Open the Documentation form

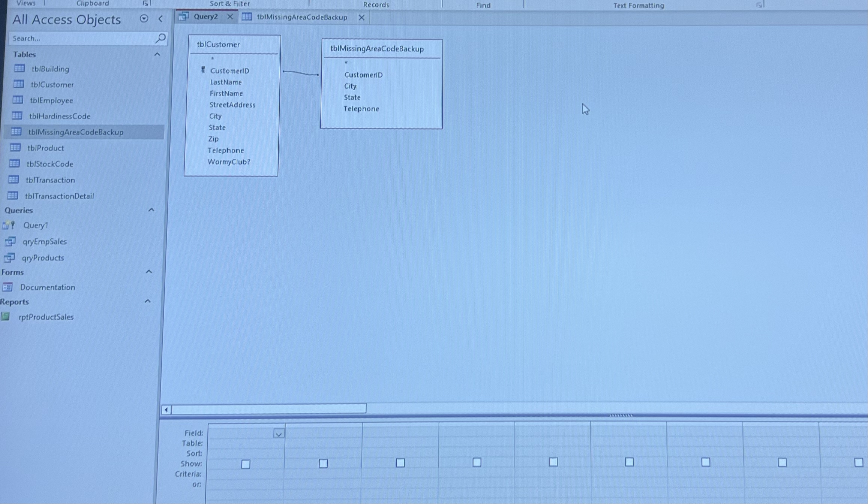coord(48,287)
